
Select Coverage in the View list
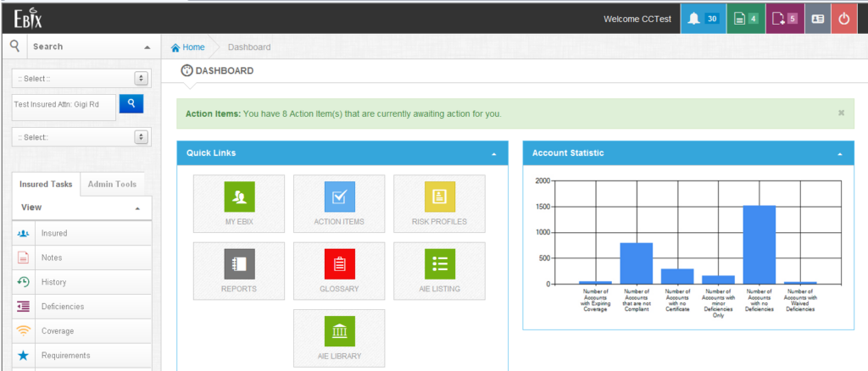click(x=81, y=330)
